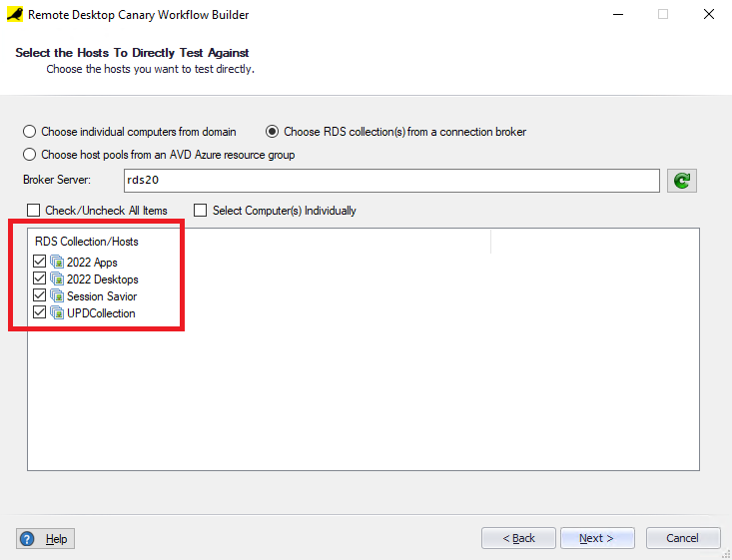Click the Help button label
The image size is (732, 560).
[57, 539]
